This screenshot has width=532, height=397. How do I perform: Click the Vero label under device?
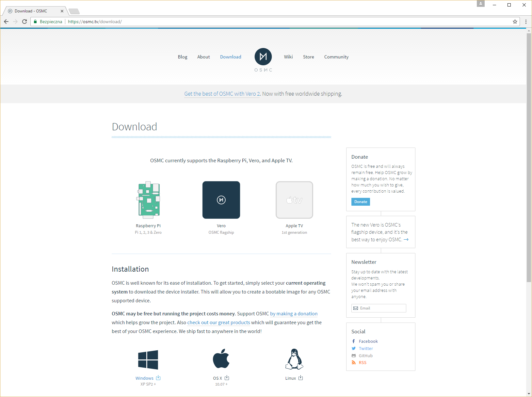click(x=221, y=226)
